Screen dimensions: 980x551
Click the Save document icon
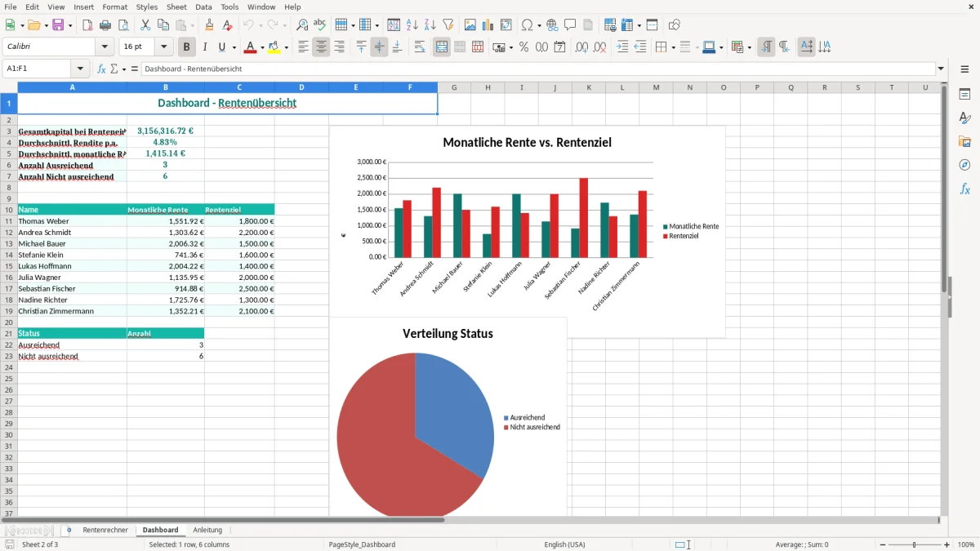pos(58,25)
